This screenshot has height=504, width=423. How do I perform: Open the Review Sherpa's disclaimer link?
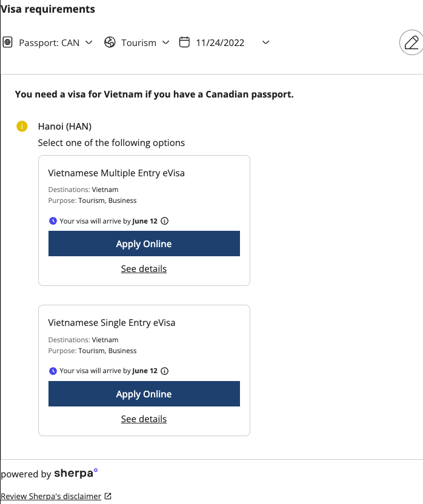(x=51, y=496)
